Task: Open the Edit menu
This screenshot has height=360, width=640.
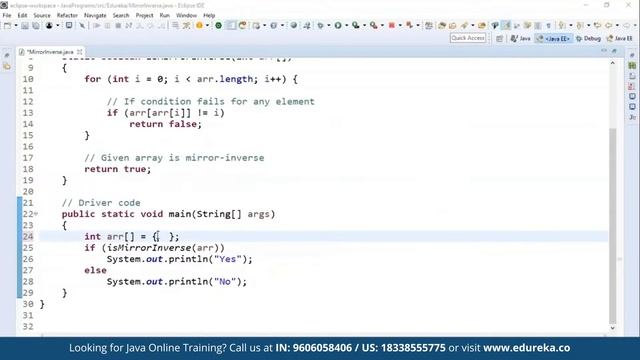Action: (x=22, y=16)
